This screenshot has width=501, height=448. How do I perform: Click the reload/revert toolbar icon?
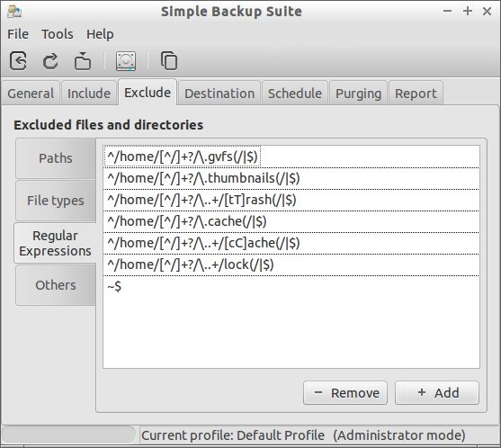point(50,60)
